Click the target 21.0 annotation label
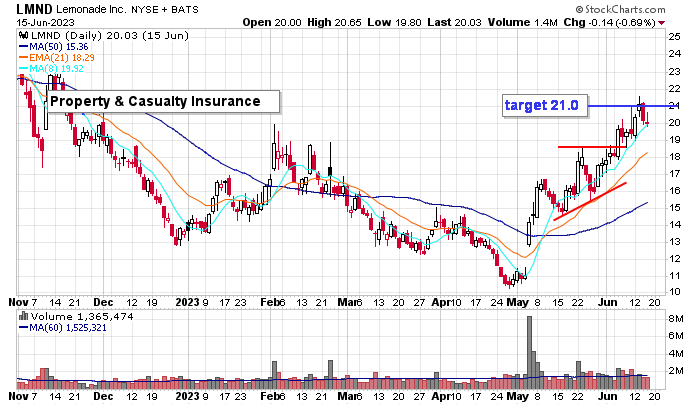The height and width of the screenshot is (405, 700). (545, 106)
